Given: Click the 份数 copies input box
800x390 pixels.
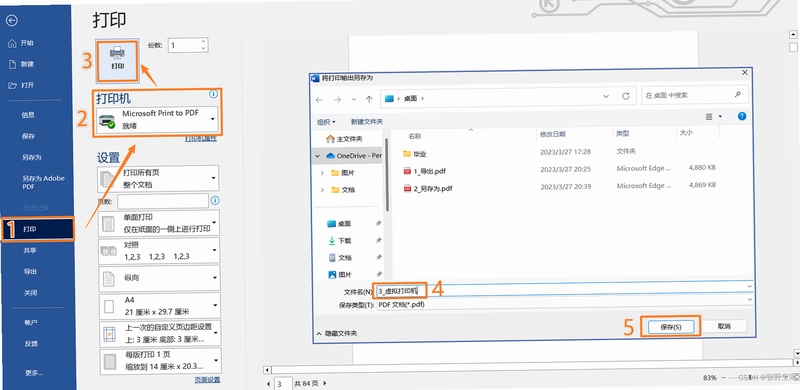Looking at the screenshot, I should point(184,45).
